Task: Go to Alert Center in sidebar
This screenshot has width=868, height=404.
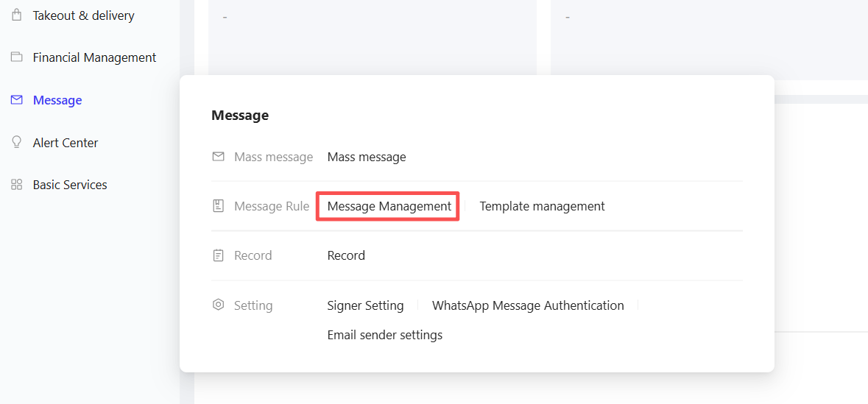Action: pyautogui.click(x=66, y=143)
